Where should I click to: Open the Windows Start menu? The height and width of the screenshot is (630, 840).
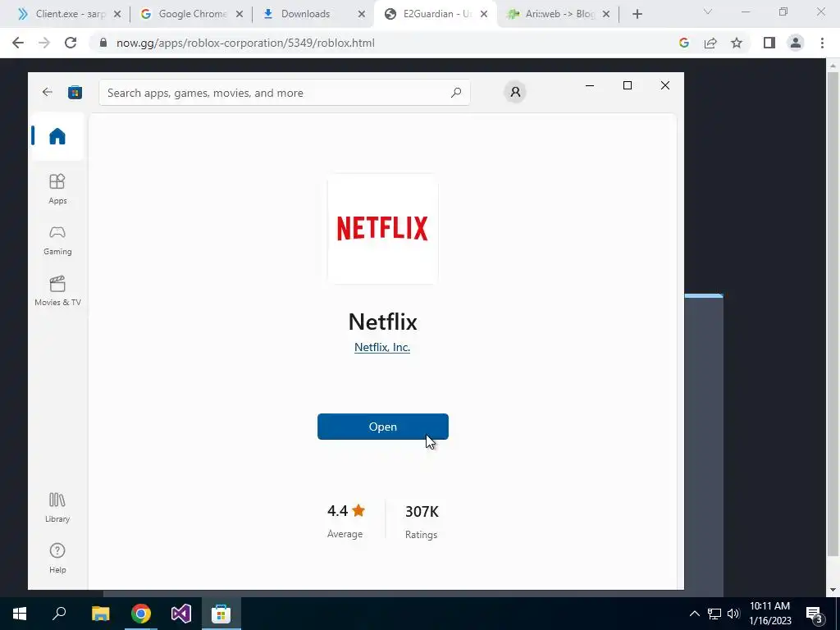tap(20, 614)
